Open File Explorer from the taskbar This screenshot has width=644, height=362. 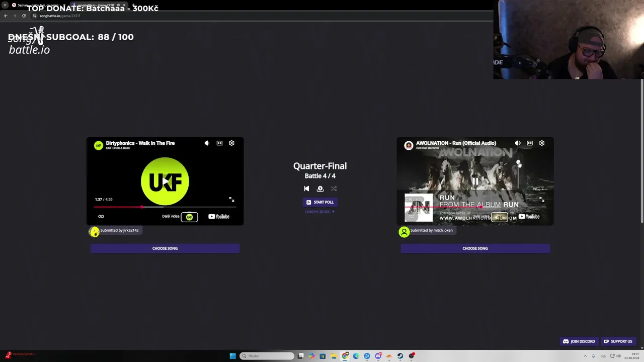334,356
